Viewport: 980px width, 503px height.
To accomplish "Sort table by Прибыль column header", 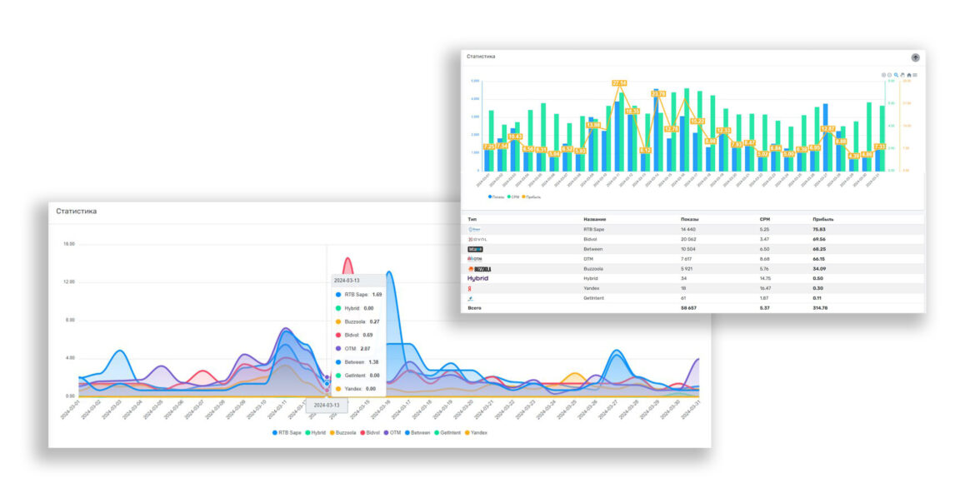I will click(823, 219).
